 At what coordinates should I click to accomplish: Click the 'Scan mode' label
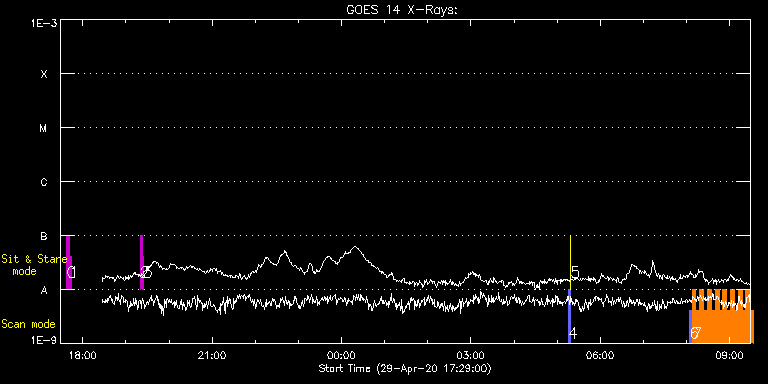(28, 324)
